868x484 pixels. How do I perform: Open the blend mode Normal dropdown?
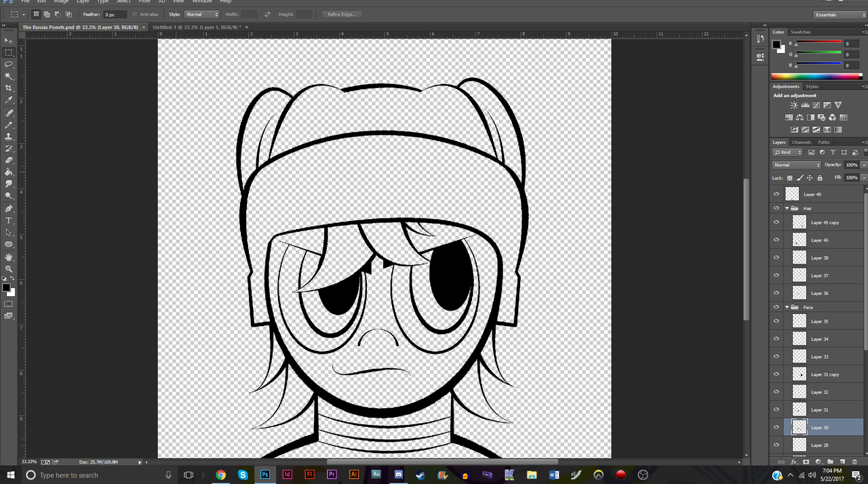pyautogui.click(x=797, y=165)
